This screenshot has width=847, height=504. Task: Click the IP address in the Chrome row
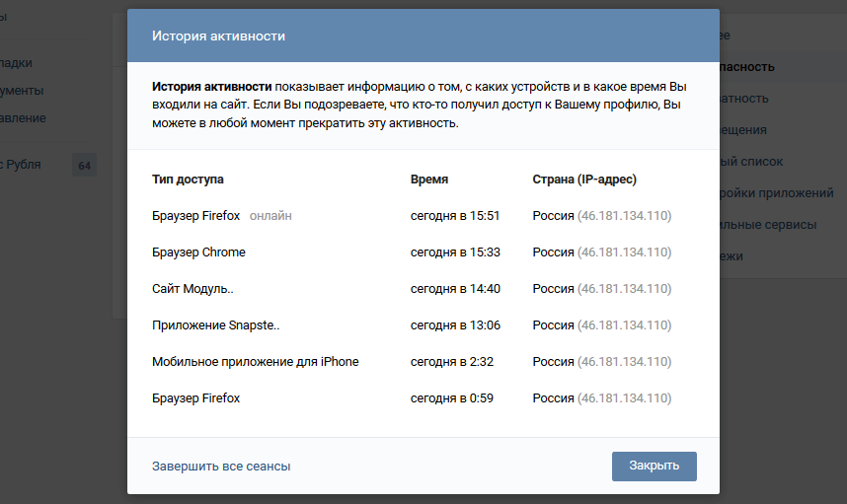tap(624, 252)
